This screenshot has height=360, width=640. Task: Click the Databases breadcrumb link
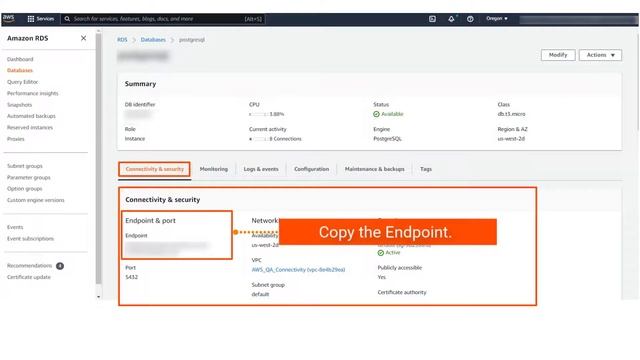click(x=153, y=40)
